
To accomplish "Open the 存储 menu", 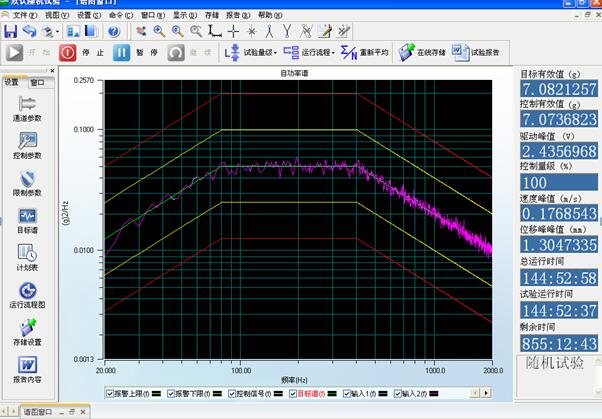I will [x=212, y=15].
